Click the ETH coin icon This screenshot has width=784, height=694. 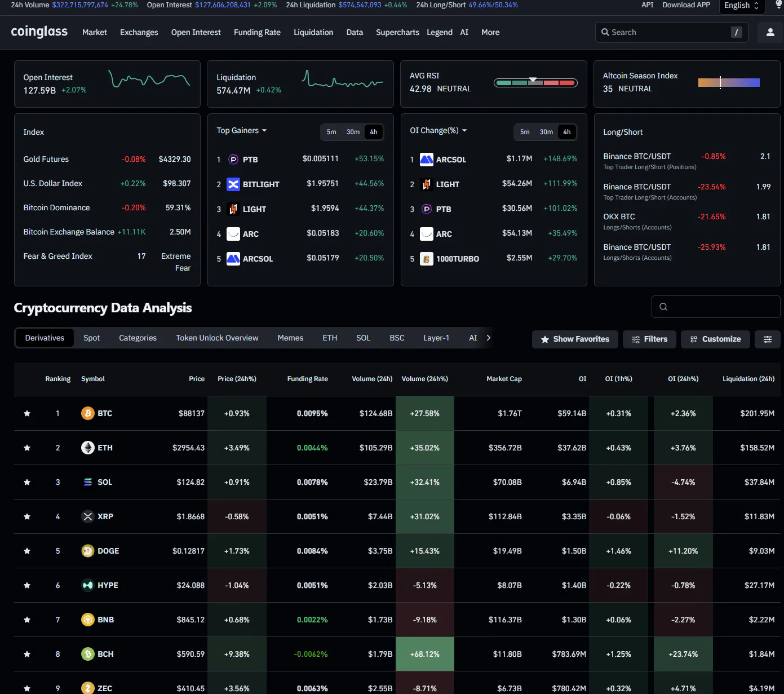pos(88,448)
